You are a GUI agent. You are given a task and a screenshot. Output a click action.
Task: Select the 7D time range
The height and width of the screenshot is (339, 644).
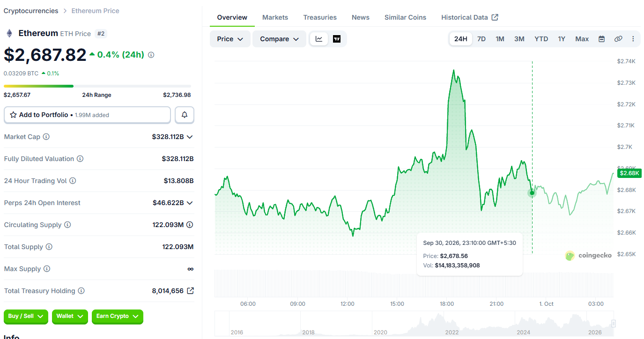(x=481, y=39)
